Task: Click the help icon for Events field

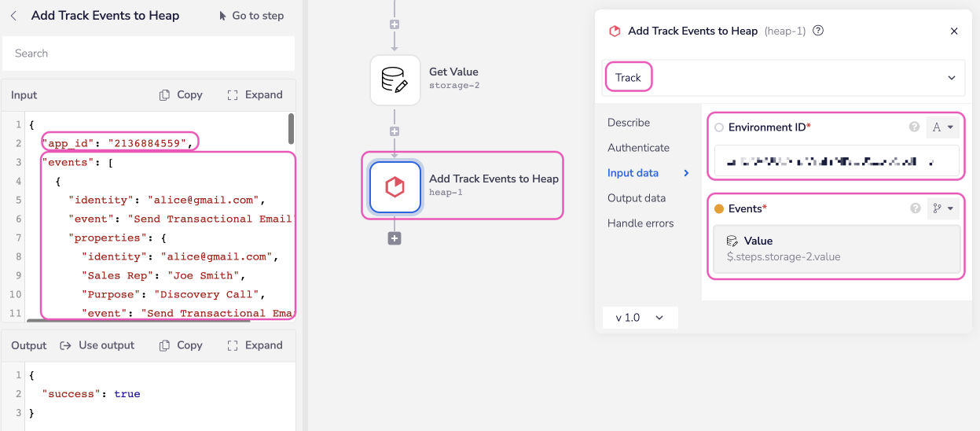Action: click(x=914, y=209)
